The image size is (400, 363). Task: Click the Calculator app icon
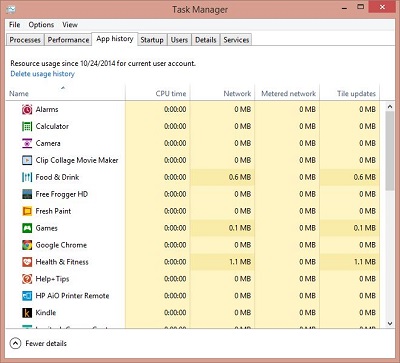point(27,126)
